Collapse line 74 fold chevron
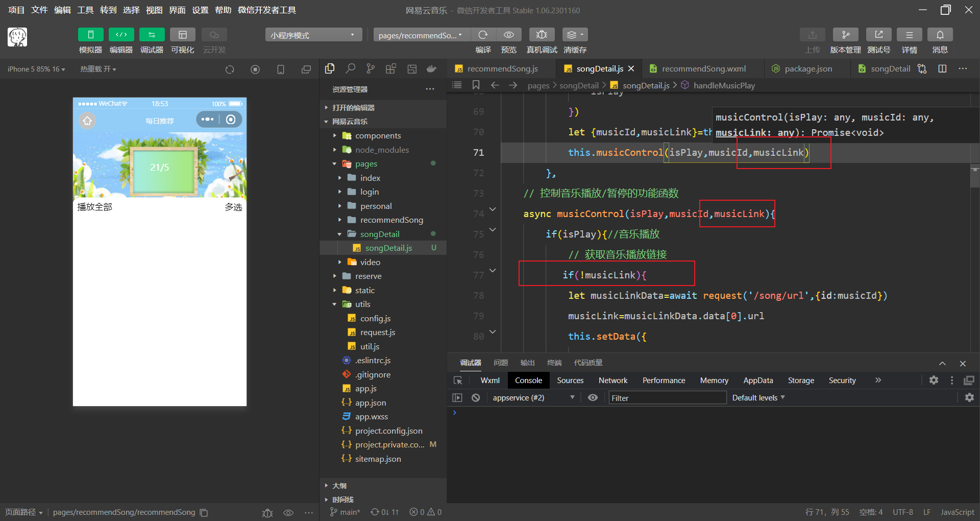 click(493, 209)
